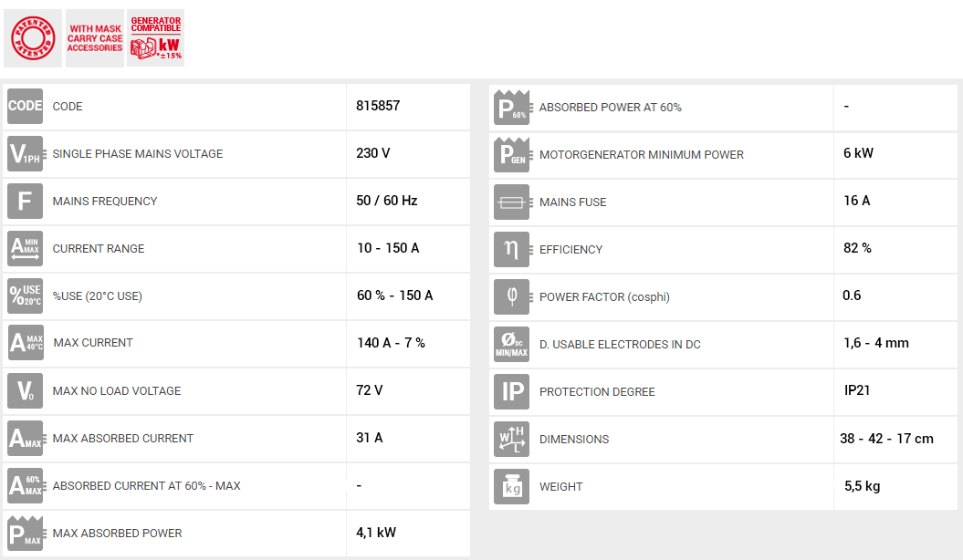
Task: Click the IP protection degree icon
Action: (511, 391)
